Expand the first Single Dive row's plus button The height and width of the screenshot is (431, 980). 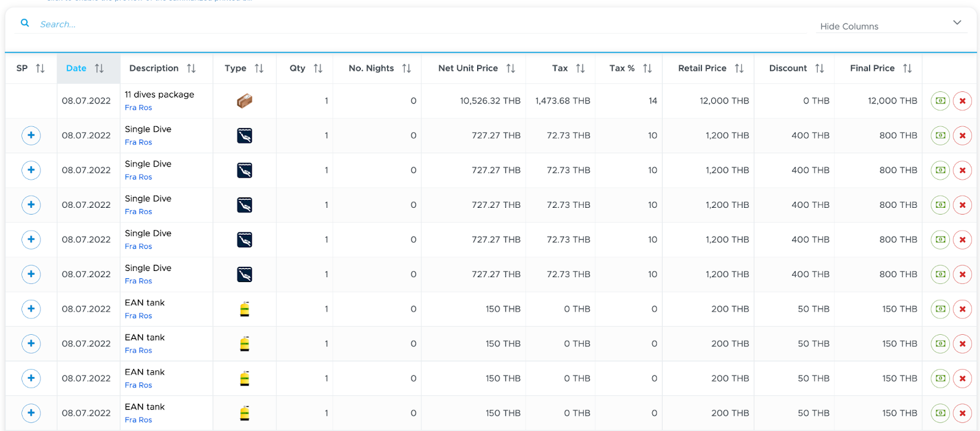(x=31, y=135)
